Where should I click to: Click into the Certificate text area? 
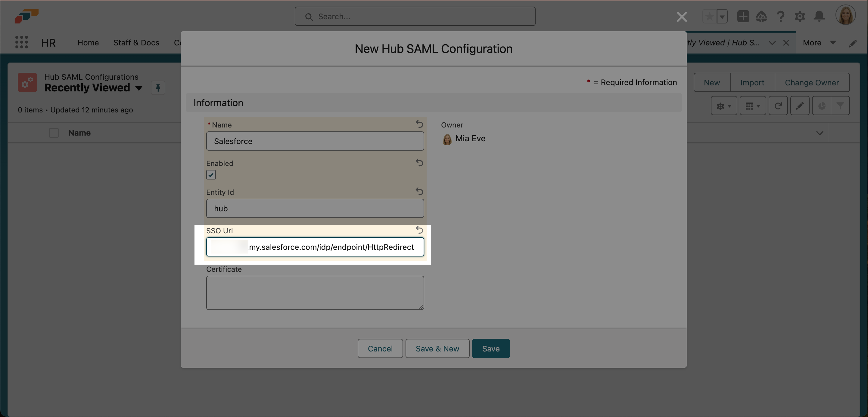[x=315, y=293]
